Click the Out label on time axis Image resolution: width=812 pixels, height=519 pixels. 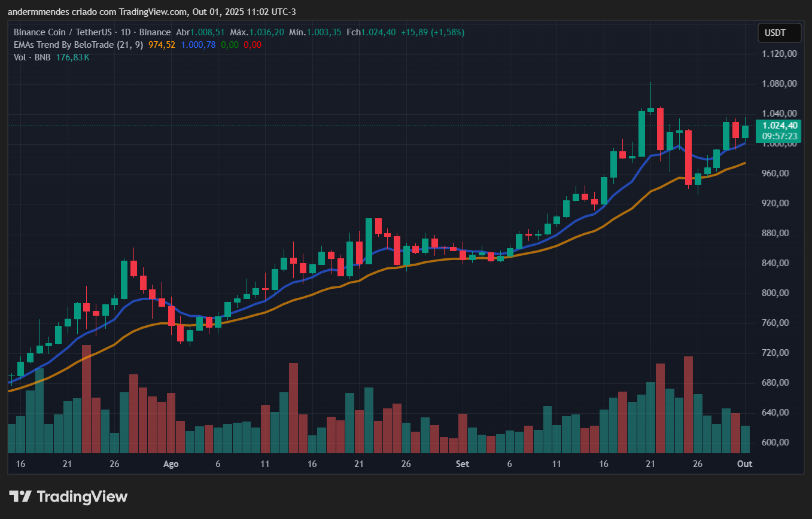tap(744, 464)
